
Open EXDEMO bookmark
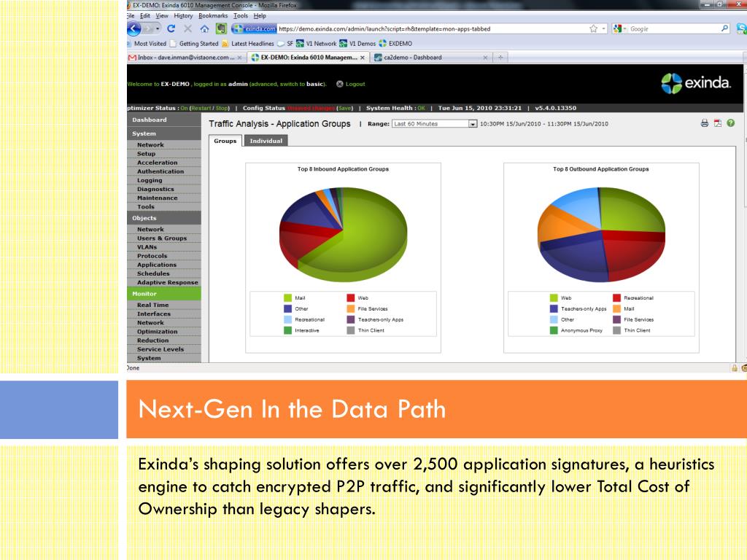[395, 43]
